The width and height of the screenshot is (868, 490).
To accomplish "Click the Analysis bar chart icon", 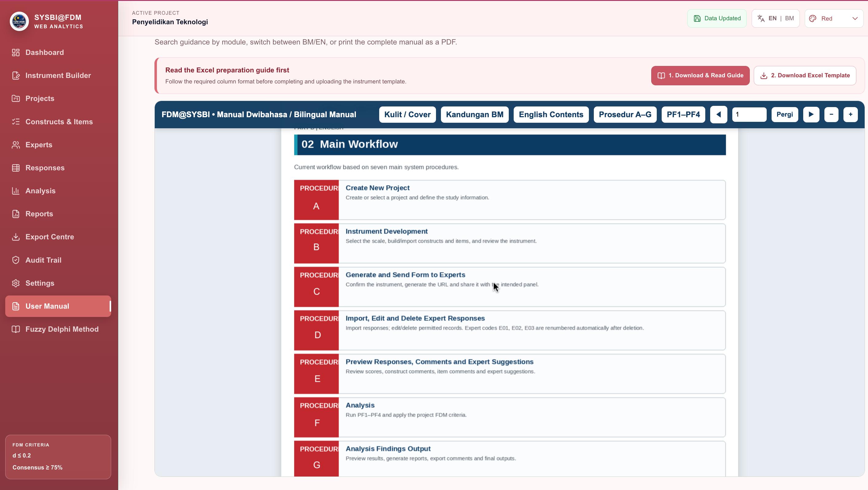I will tap(16, 191).
